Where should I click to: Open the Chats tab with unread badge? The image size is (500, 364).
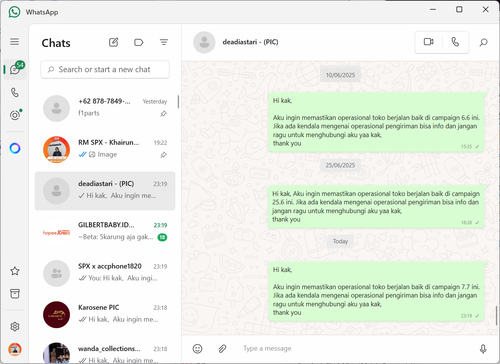click(15, 69)
